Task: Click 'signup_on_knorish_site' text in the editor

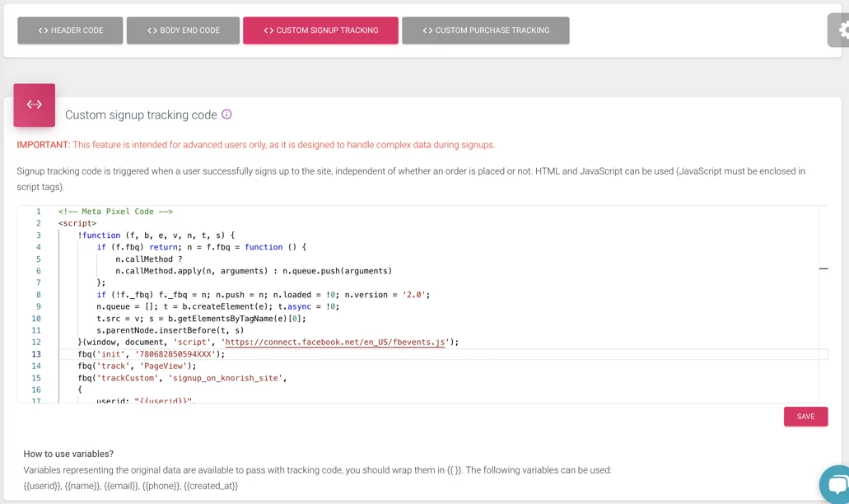Action: pos(226,378)
